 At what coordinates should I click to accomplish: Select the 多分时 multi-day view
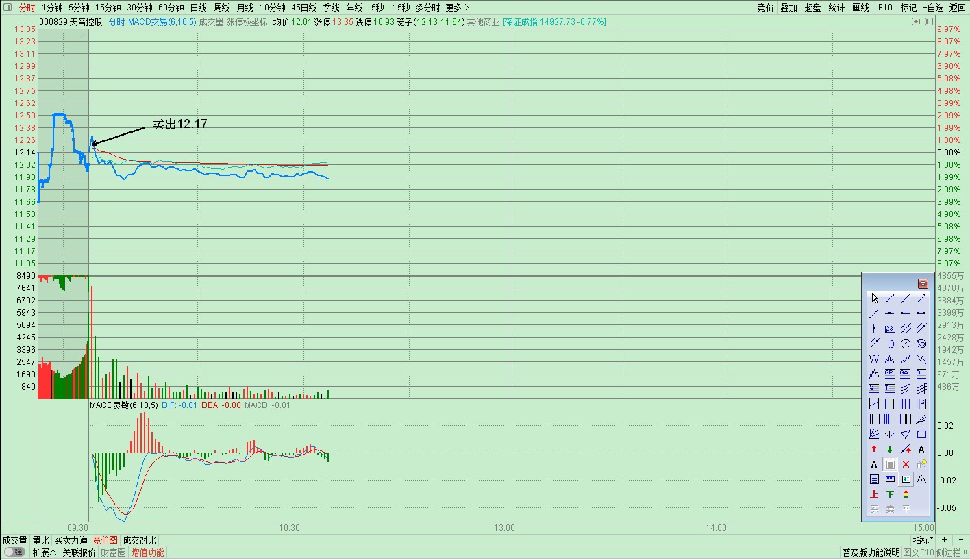click(428, 8)
